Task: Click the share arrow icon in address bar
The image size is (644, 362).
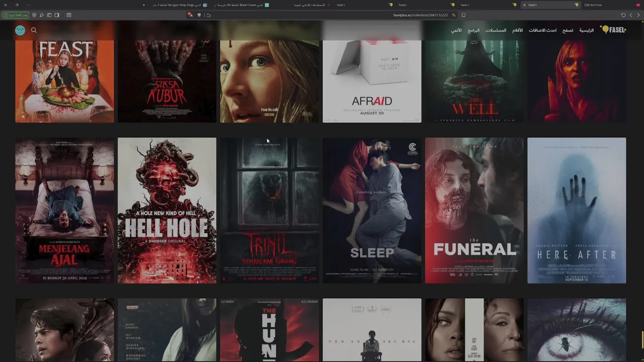Action: [208, 15]
